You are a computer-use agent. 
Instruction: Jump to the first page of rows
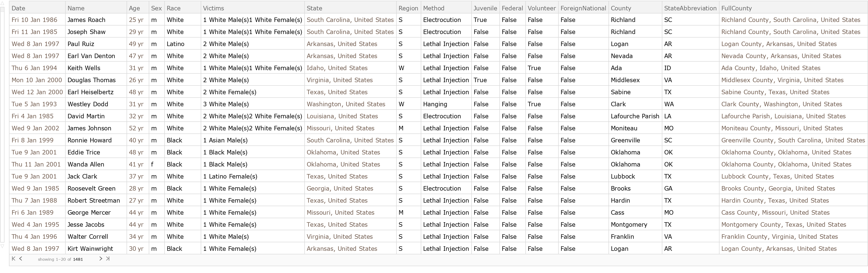[x=13, y=259]
